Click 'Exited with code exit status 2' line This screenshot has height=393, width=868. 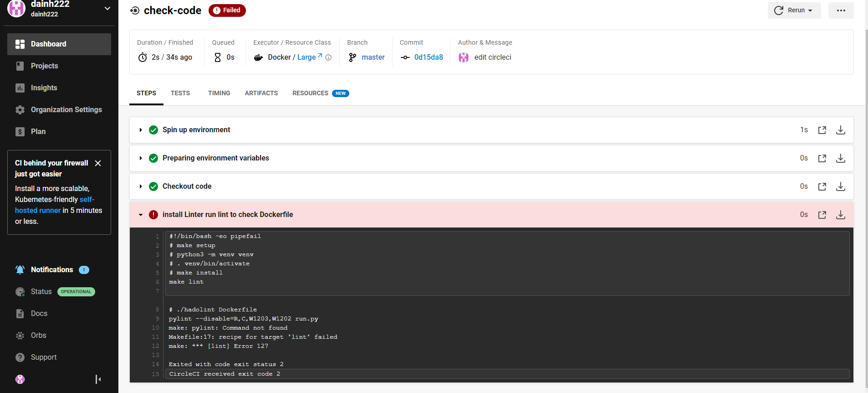(226, 365)
